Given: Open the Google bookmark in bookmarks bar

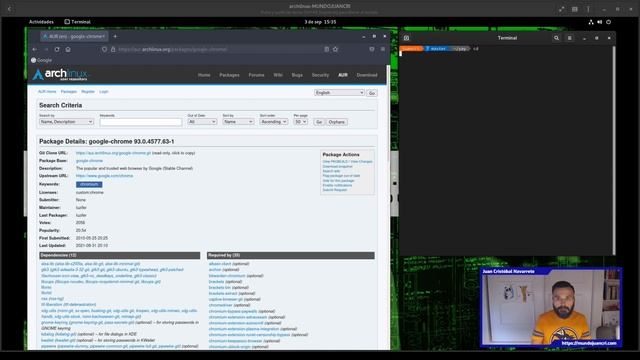Looking at the screenshot, I should (42, 60).
